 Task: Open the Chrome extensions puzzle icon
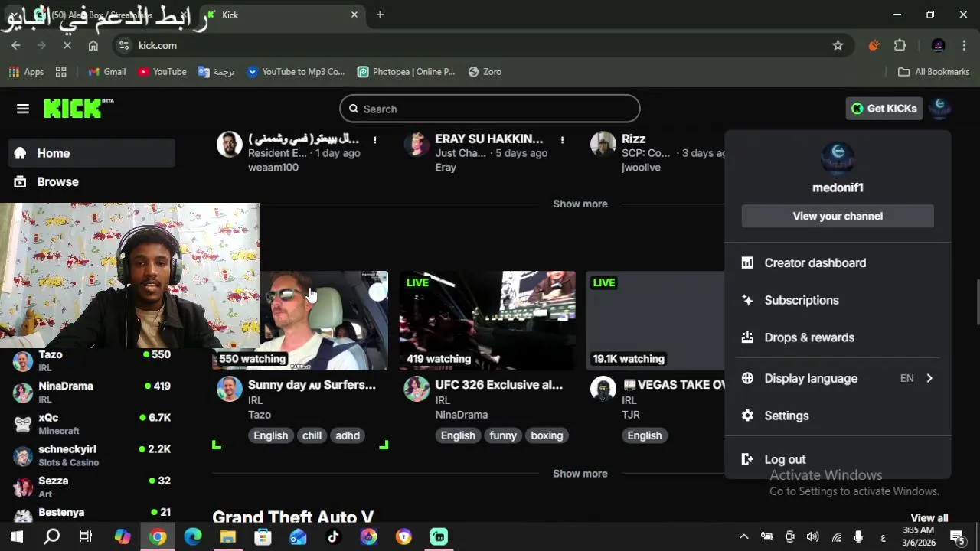pyautogui.click(x=900, y=45)
